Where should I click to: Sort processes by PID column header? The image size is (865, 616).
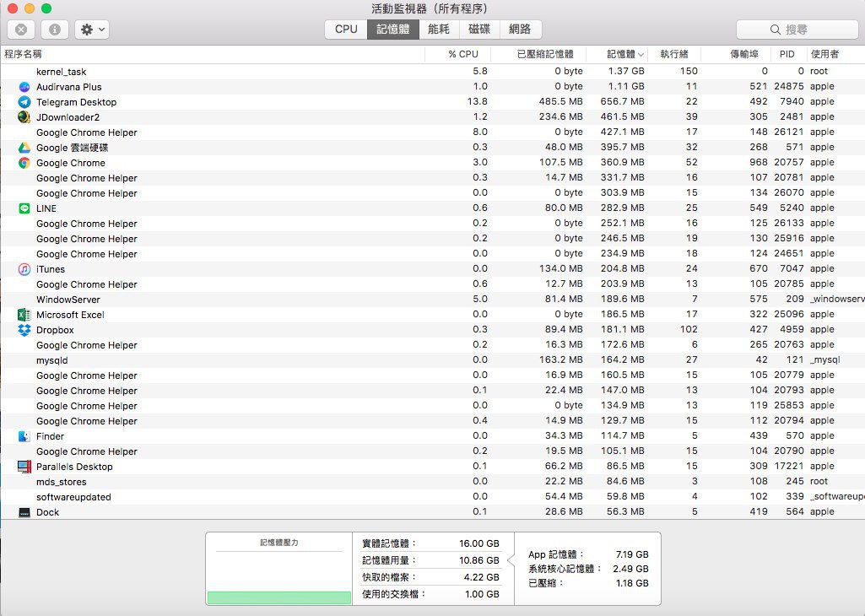[787, 54]
